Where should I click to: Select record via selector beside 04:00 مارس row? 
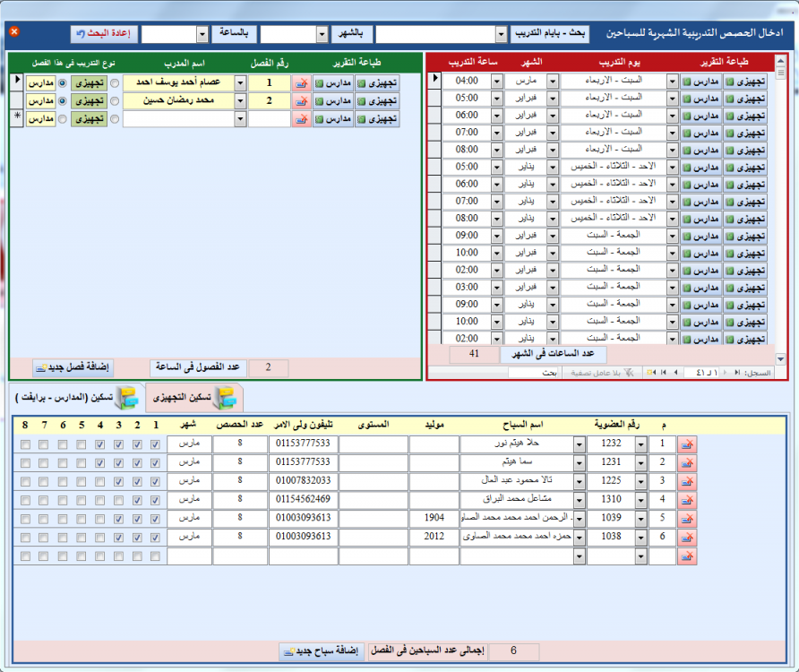pos(434,80)
